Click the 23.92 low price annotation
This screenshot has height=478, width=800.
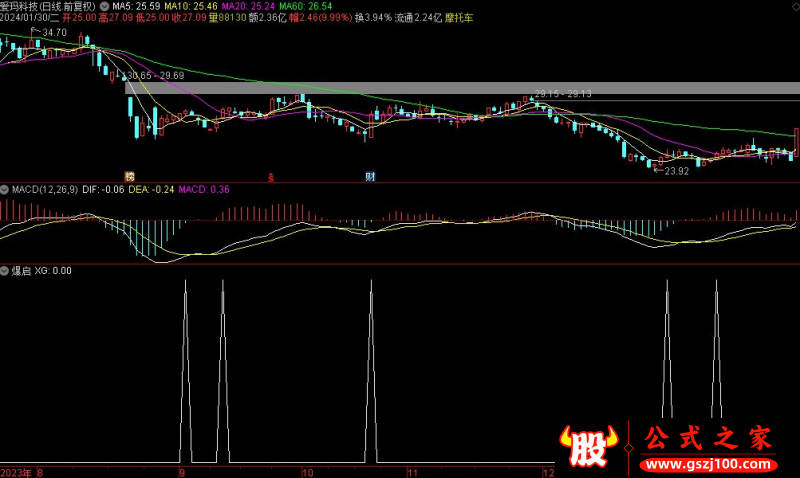[x=676, y=171]
